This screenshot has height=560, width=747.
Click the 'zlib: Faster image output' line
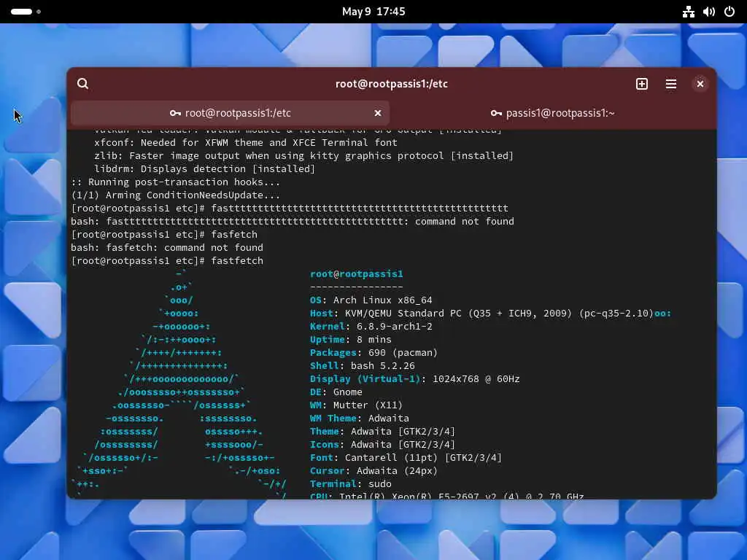[303, 156]
